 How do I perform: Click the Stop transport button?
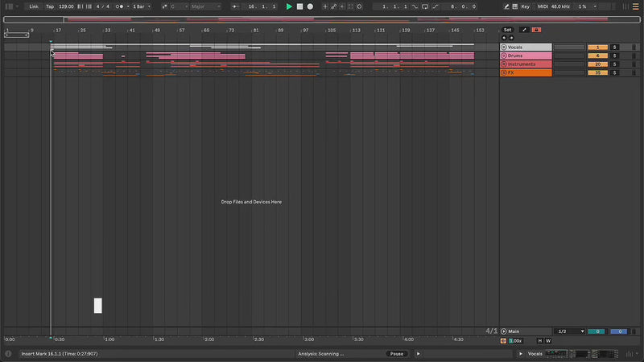point(299,6)
